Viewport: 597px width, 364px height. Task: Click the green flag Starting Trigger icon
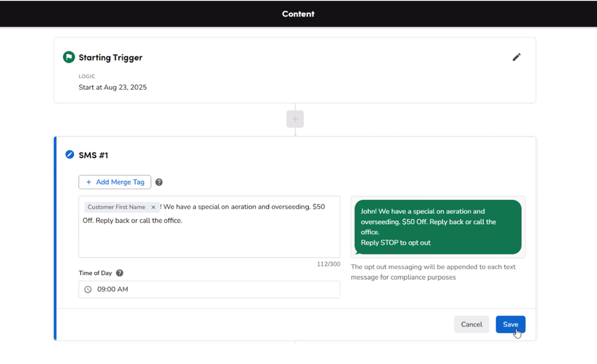click(x=69, y=57)
